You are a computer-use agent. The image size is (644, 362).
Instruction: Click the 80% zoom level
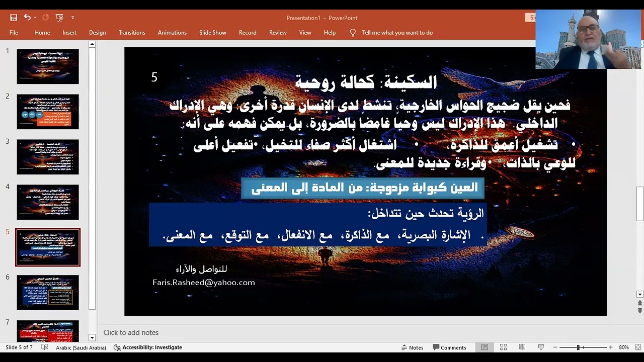click(624, 347)
